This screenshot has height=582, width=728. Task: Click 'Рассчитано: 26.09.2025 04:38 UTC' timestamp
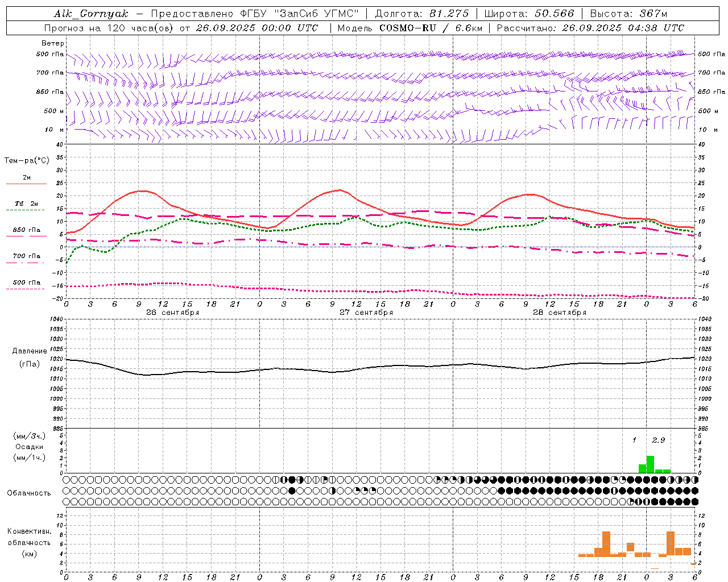tap(590, 28)
